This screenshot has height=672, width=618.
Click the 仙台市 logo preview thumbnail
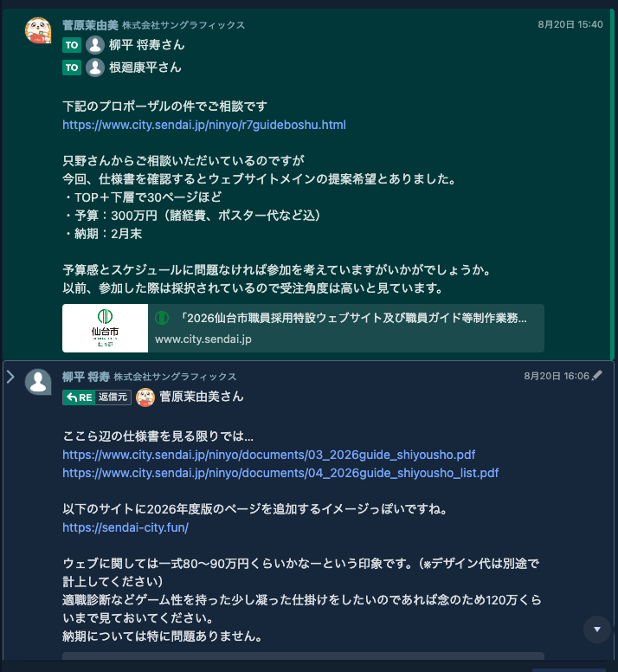pos(106,328)
